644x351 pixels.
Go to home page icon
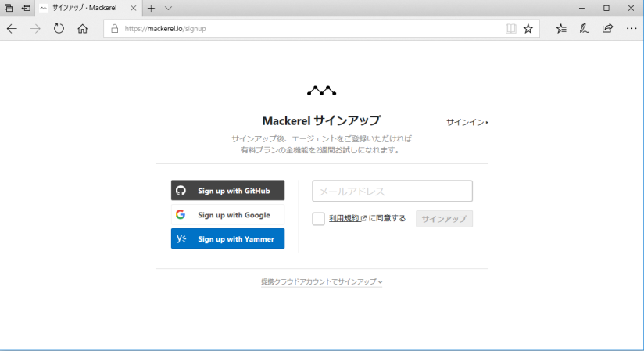[83, 29]
